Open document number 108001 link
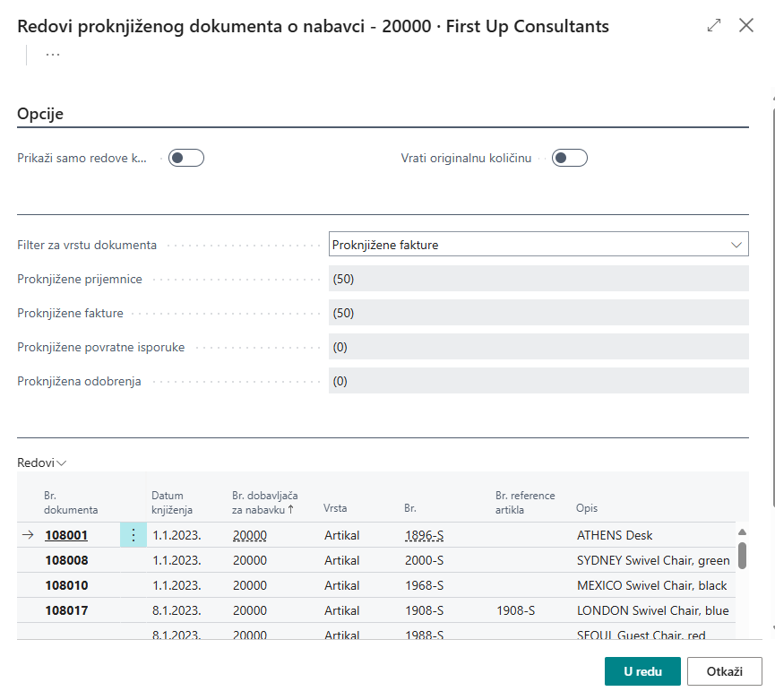 [x=66, y=535]
